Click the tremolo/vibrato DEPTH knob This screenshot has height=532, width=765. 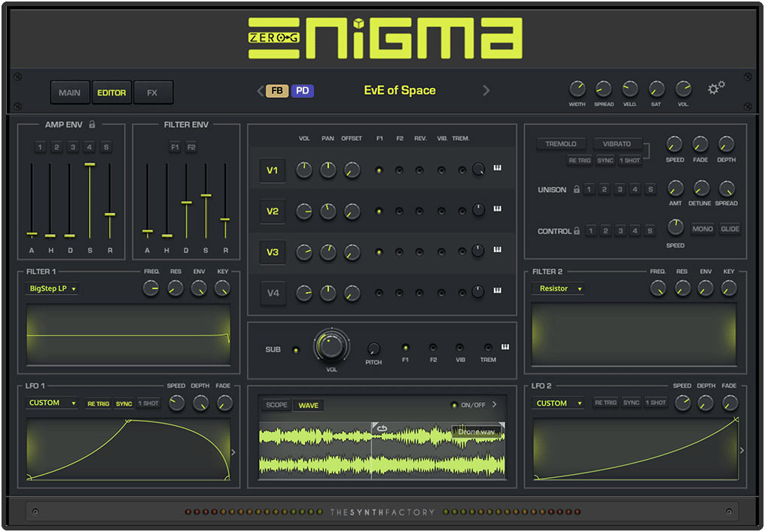726,144
